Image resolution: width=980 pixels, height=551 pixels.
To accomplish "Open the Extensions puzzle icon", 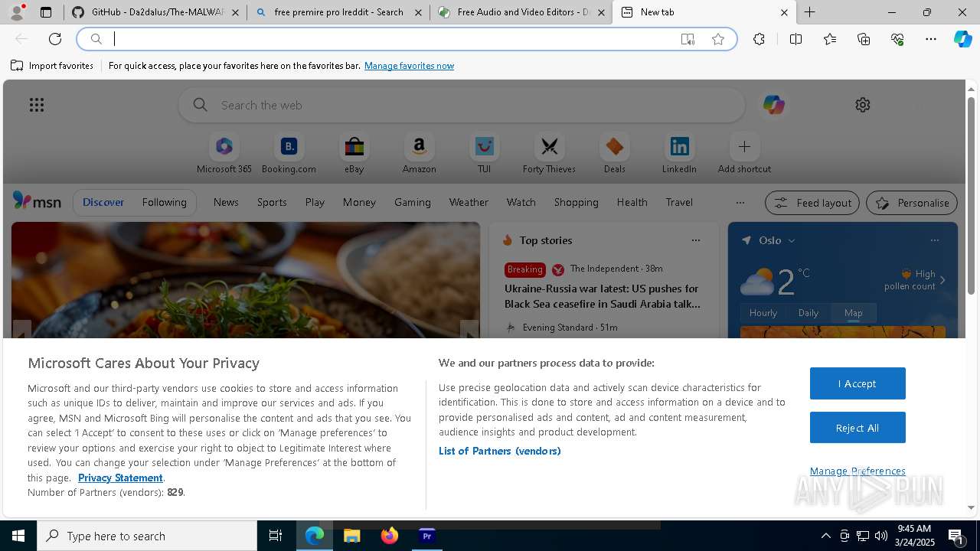I will 759,39.
